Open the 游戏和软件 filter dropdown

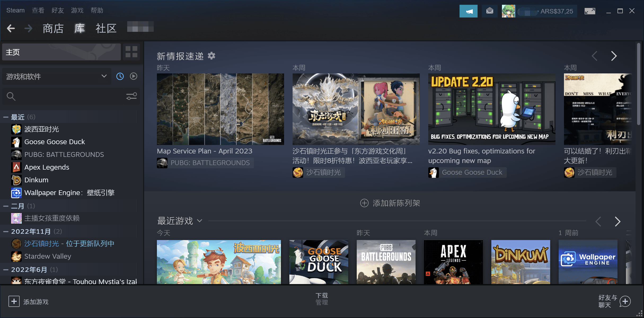56,76
